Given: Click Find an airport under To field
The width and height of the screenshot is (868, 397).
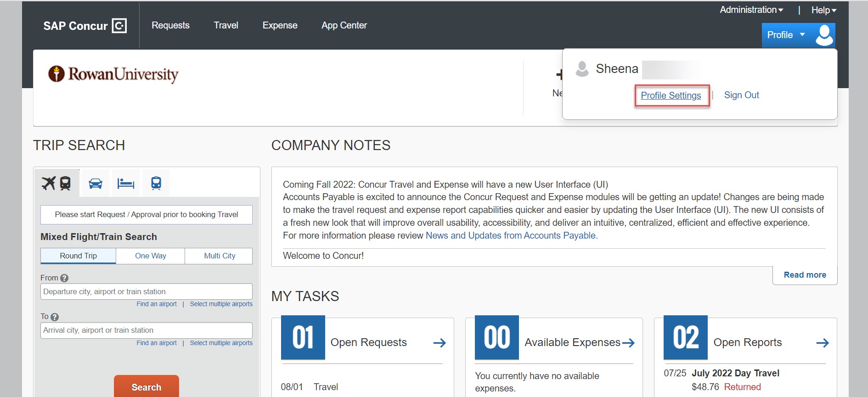Looking at the screenshot, I should click(x=157, y=343).
